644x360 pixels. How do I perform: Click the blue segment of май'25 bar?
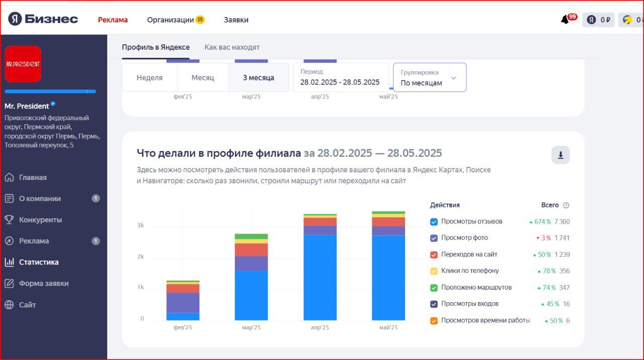(x=388, y=278)
